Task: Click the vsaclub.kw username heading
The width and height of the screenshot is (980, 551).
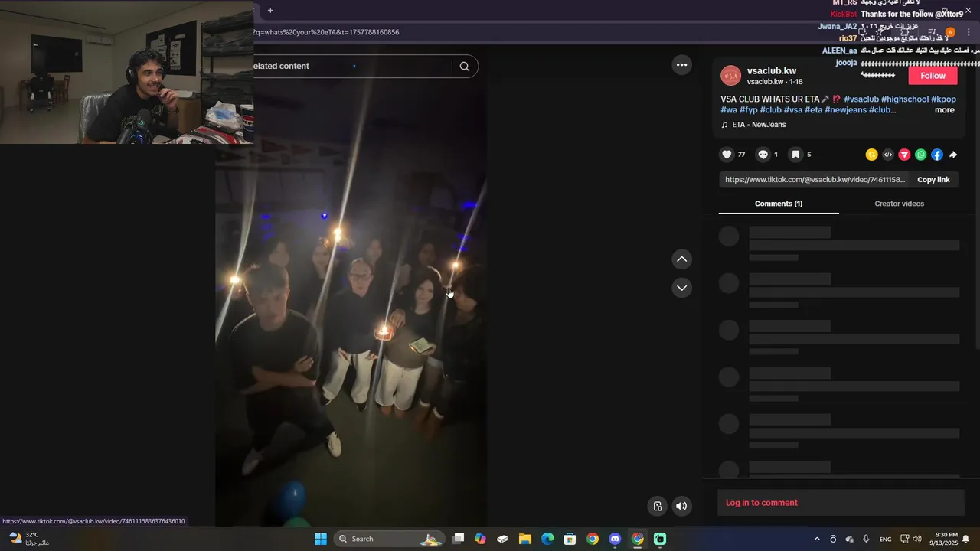Action: click(772, 71)
